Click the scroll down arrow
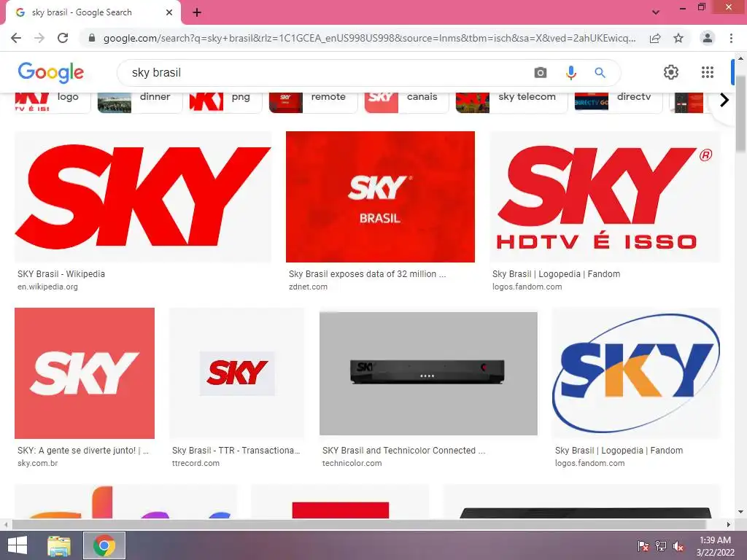Viewport: 747px width, 560px height. 741,513
